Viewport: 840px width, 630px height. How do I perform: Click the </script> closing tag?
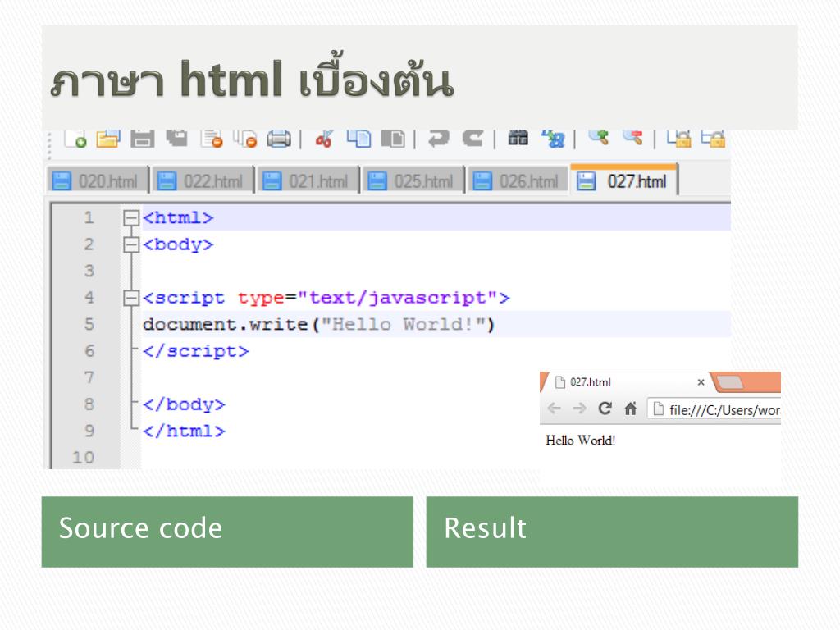[196, 351]
